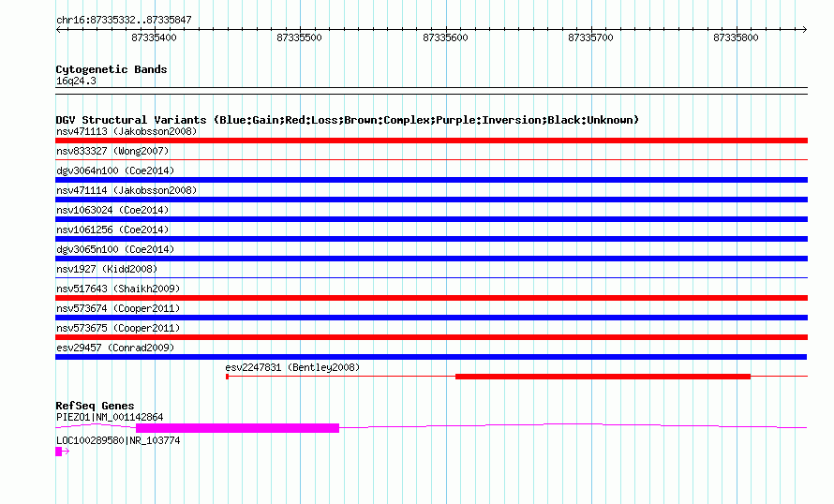Click the blue bar under dgv3065n100 (Coe2014)
Screen dimensions: 834x504
pyautogui.click(x=431, y=259)
